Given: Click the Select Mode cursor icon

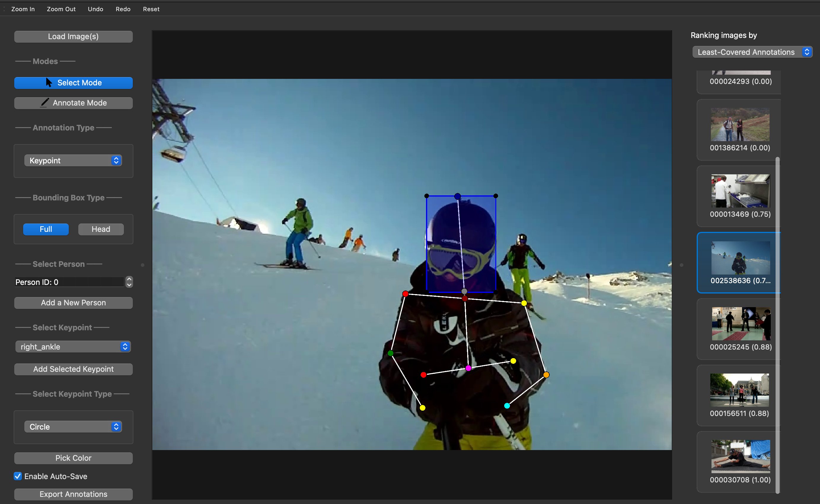Looking at the screenshot, I should (49, 82).
